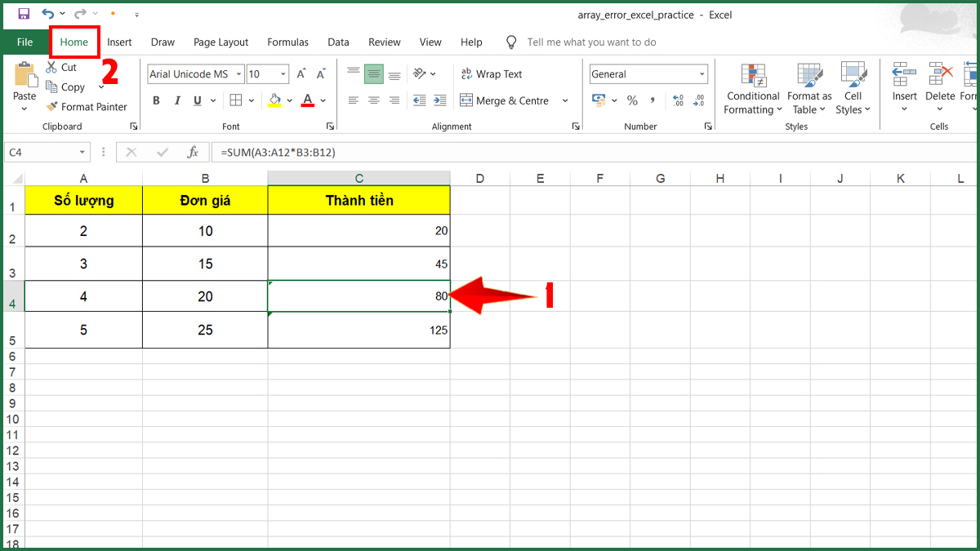The height and width of the screenshot is (551, 980).
Task: Click the Format Painter brush icon
Action: 52,107
